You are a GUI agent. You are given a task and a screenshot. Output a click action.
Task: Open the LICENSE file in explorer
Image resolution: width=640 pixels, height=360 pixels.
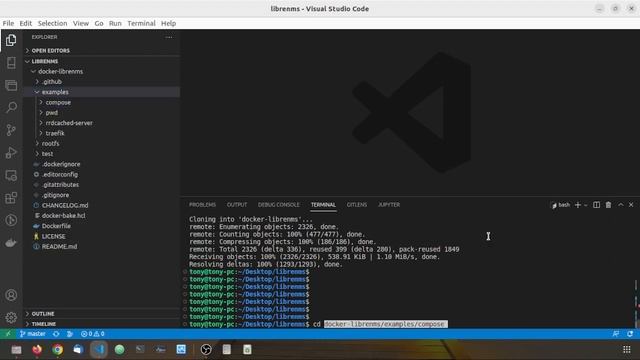[53, 236]
